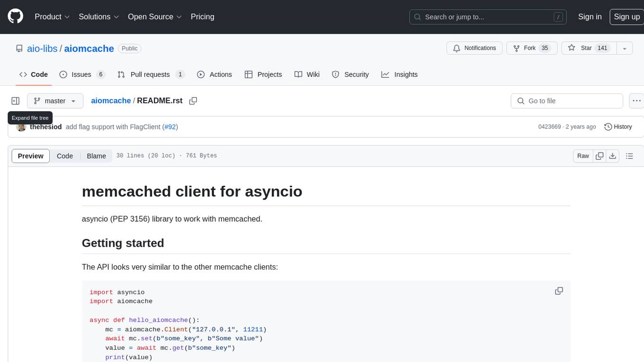The width and height of the screenshot is (644, 362).
Task: Expand the Solutions menu
Action: point(98,17)
